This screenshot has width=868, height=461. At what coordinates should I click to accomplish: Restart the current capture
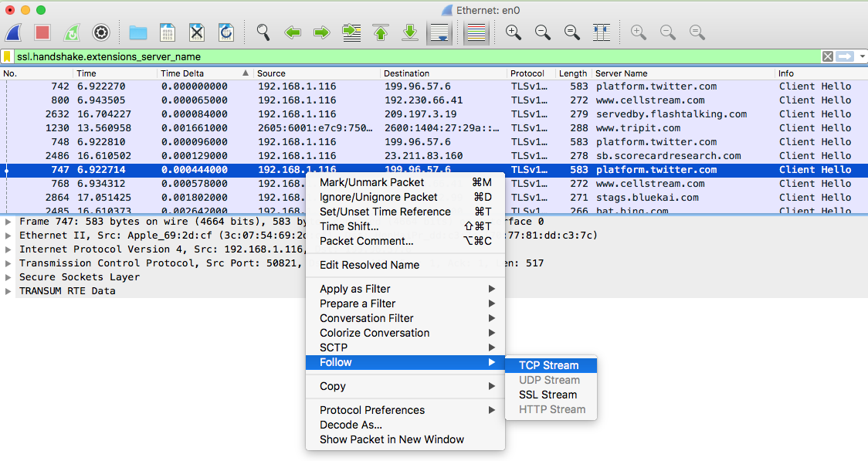point(70,32)
